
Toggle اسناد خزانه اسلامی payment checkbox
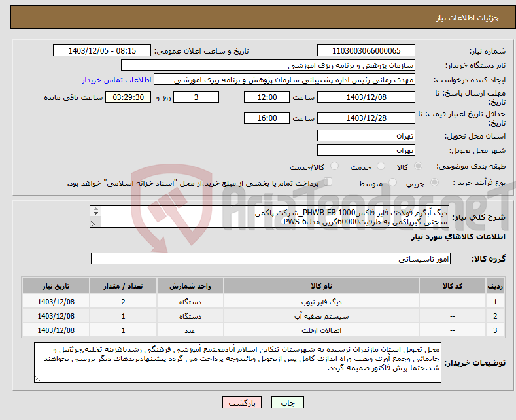coord(328,182)
